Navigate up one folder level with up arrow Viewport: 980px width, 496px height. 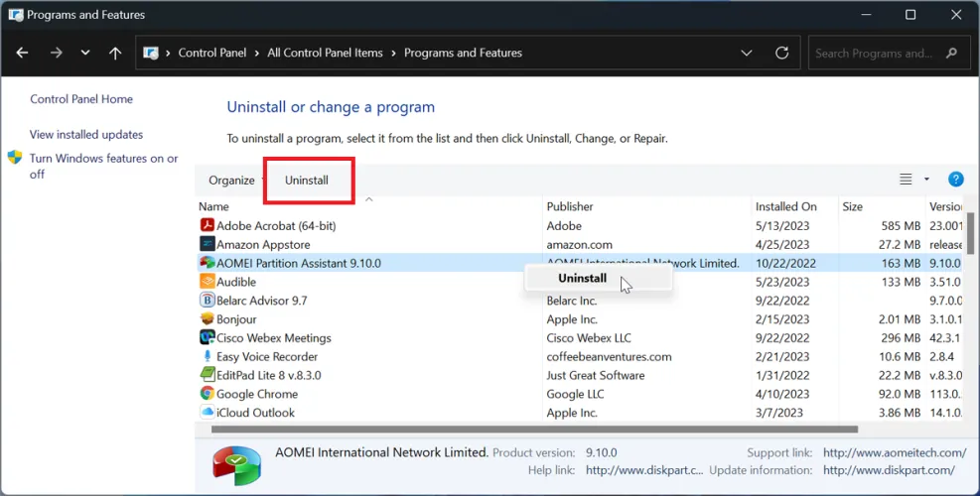click(115, 54)
